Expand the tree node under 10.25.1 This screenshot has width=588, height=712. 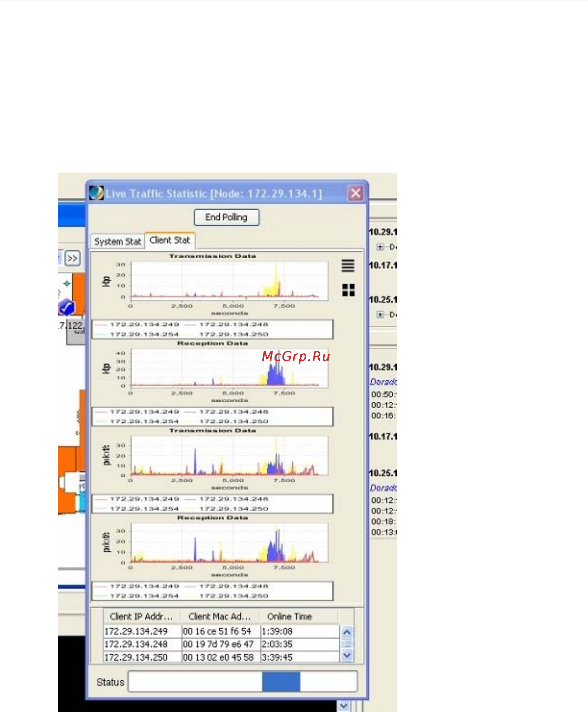click(x=380, y=314)
